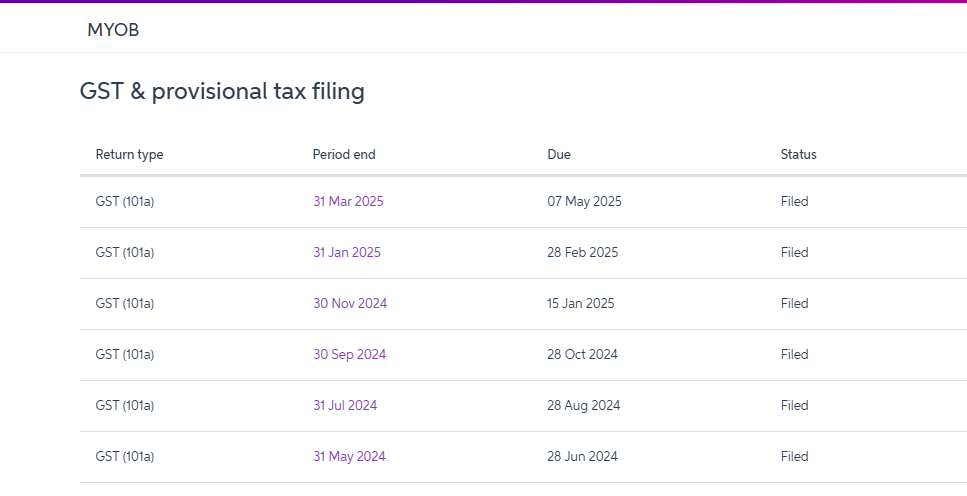The width and height of the screenshot is (967, 496).
Task: Click the Due column header
Action: (559, 154)
